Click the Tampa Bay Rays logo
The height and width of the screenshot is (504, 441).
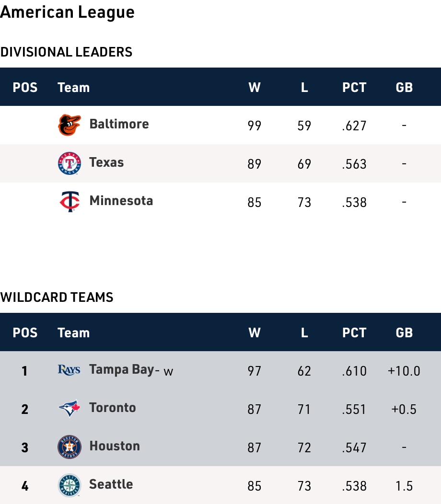[69, 370]
